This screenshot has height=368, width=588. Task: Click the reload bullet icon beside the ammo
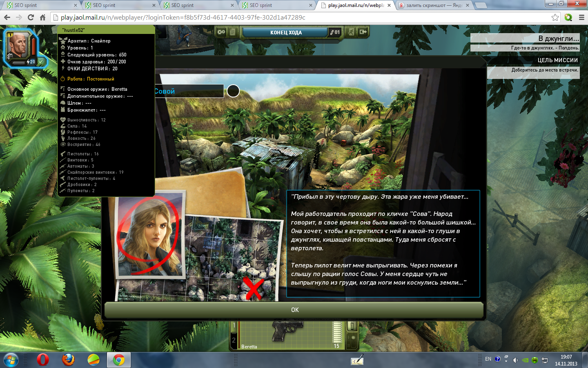click(x=352, y=326)
